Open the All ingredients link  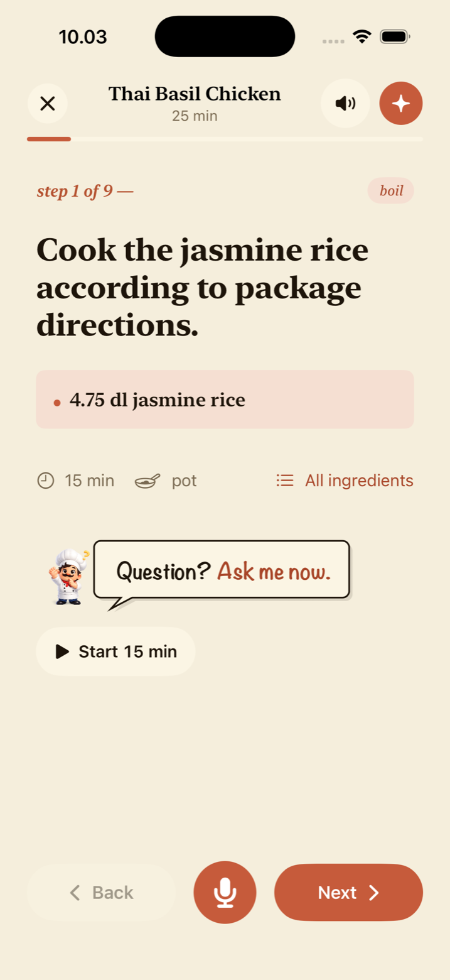(345, 481)
